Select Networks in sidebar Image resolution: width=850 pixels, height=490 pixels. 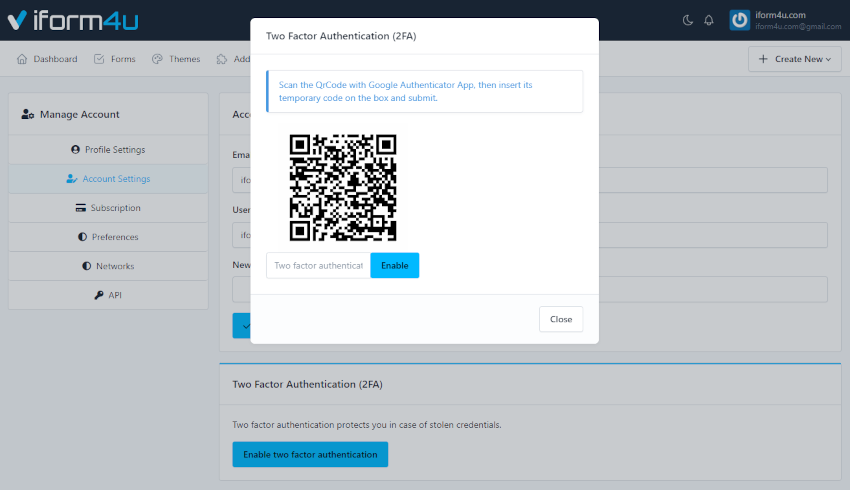pos(108,266)
